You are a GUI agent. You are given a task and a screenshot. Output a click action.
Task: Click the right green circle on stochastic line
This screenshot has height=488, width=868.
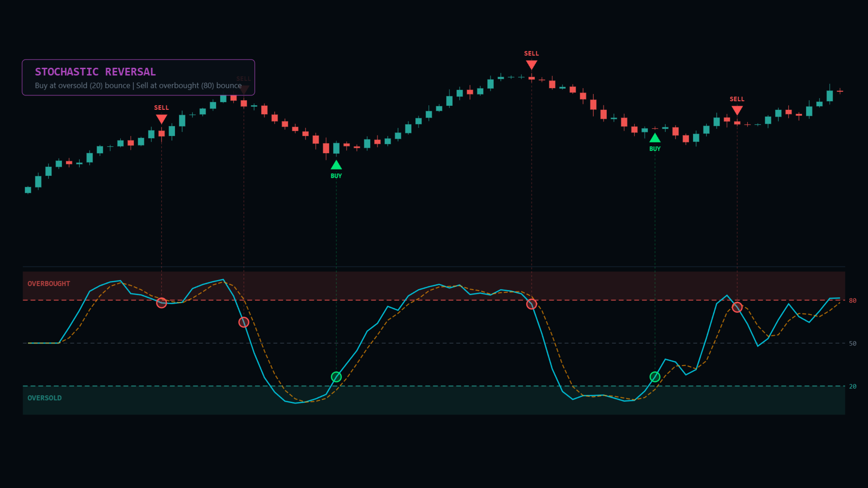coord(655,377)
